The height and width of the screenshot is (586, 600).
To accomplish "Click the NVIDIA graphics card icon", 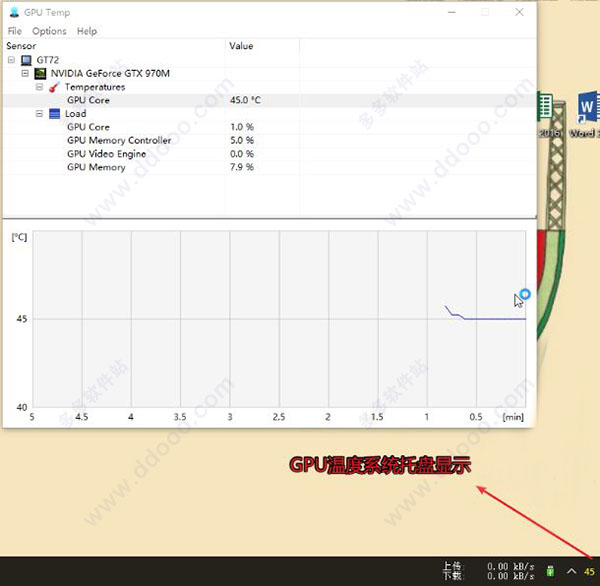I will coord(40,73).
